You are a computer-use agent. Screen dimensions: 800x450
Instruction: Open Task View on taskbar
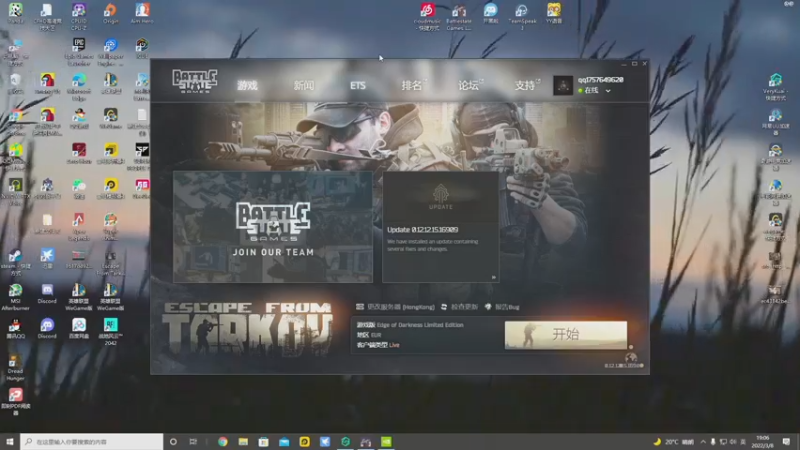(193, 441)
